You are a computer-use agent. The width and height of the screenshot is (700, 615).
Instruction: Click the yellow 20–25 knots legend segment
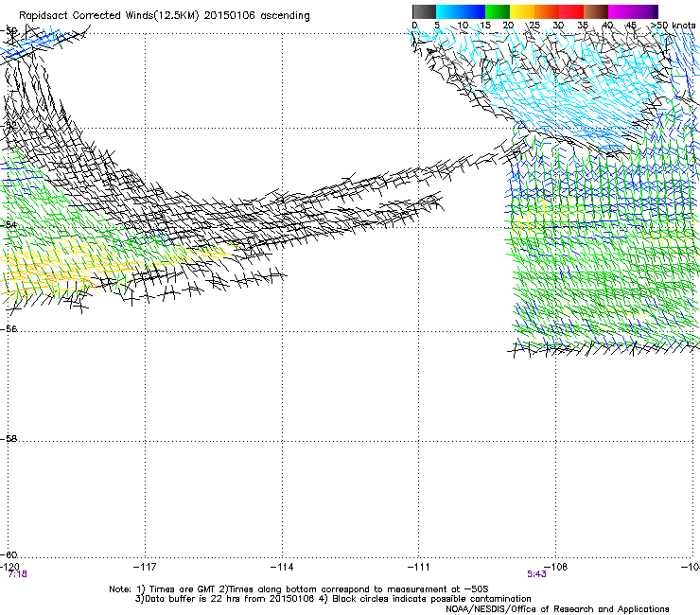pos(522,11)
